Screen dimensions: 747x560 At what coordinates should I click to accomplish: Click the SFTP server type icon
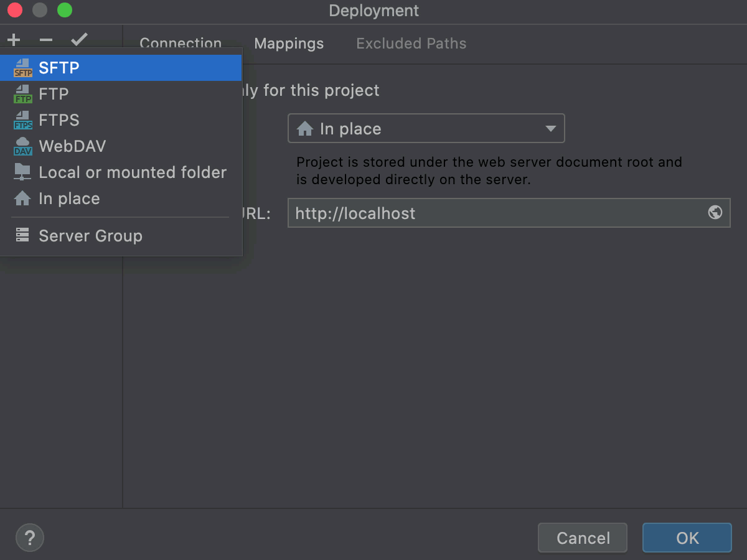coord(24,67)
